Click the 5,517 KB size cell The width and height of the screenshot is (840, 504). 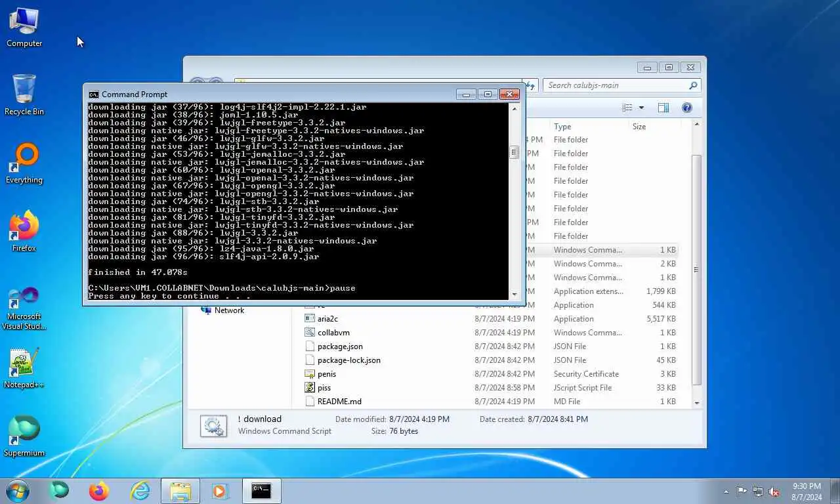pyautogui.click(x=661, y=319)
